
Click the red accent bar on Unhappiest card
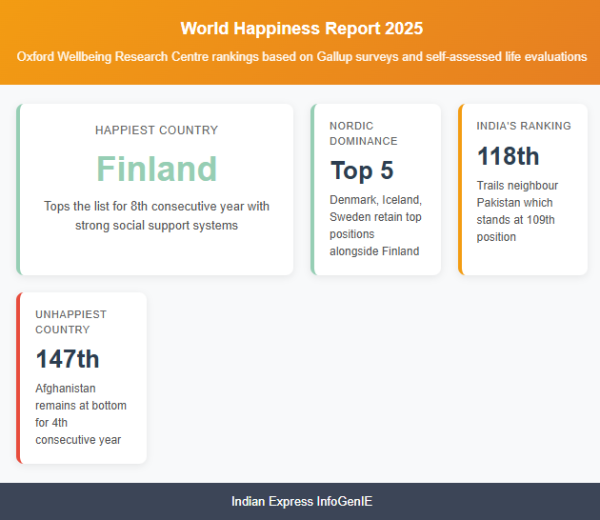tap(18, 378)
